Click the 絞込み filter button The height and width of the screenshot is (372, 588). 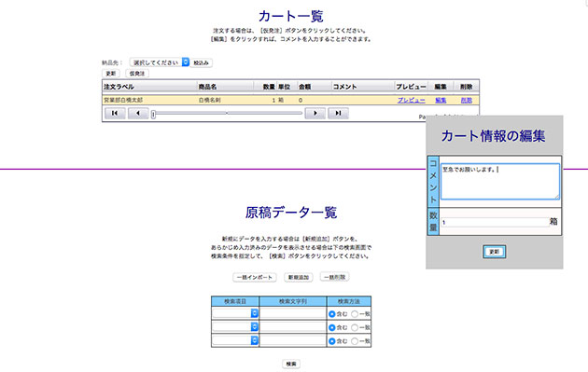pos(202,62)
